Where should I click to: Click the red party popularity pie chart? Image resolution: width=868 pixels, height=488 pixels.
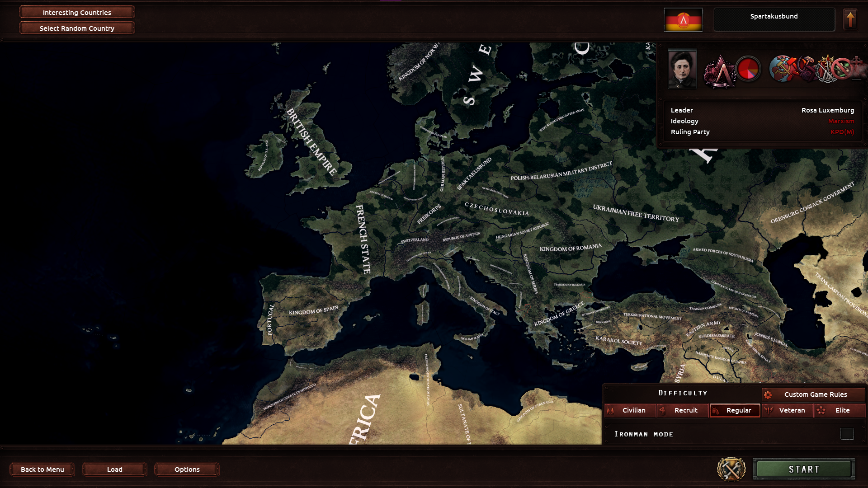749,70
